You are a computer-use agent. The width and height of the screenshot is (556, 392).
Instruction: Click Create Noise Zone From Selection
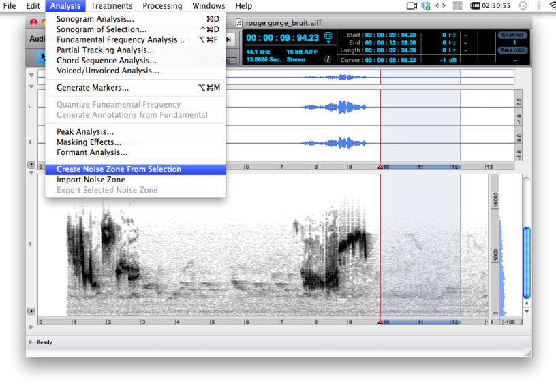pyautogui.click(x=136, y=169)
